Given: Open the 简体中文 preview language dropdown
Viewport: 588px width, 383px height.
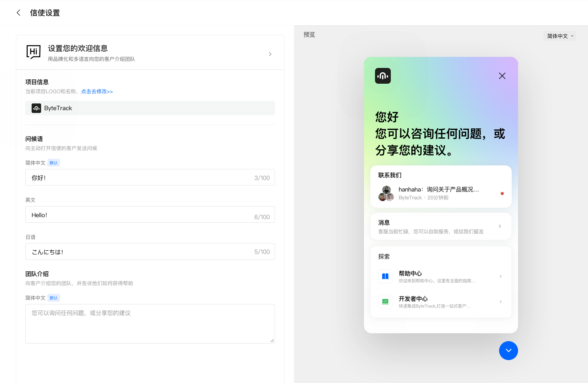Looking at the screenshot, I should 560,36.
